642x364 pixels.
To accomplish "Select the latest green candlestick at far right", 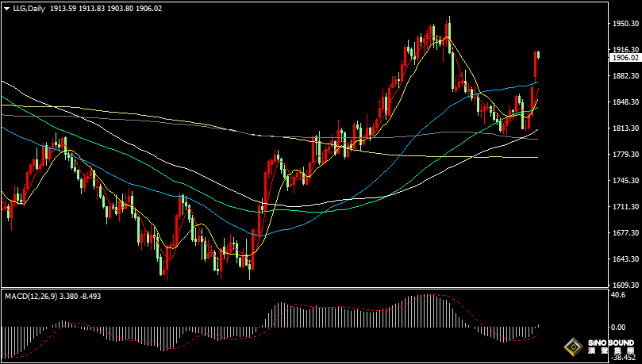I will tap(538, 55).
